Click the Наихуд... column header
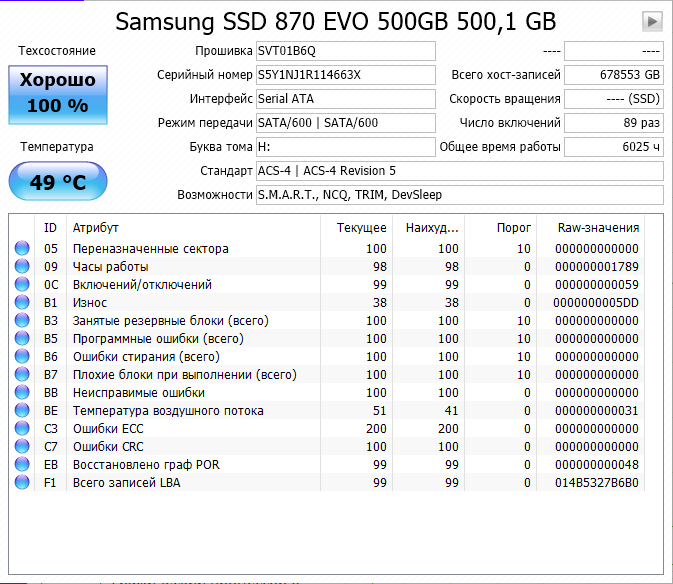The height and width of the screenshot is (584, 673). [428, 228]
